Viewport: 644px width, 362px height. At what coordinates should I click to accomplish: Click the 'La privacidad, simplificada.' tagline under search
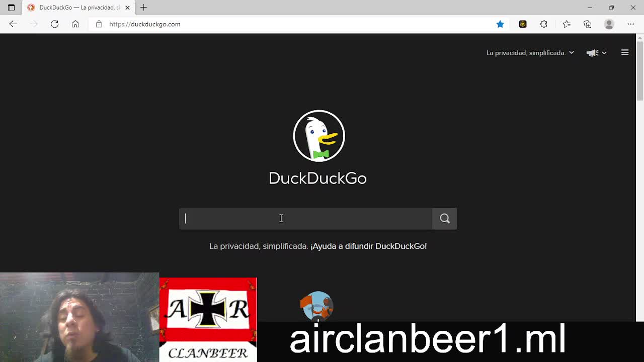[x=258, y=246]
